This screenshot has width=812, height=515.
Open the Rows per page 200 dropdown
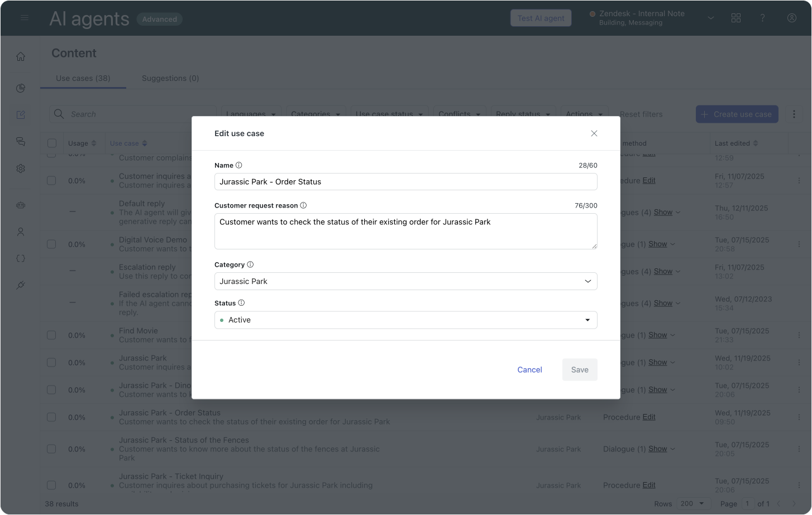(693, 503)
